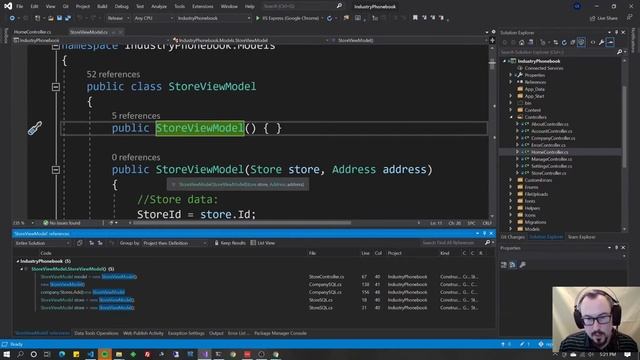This screenshot has width=640, height=360.
Task: Select StoreController.cs in Solution Explorer
Action: (x=549, y=173)
